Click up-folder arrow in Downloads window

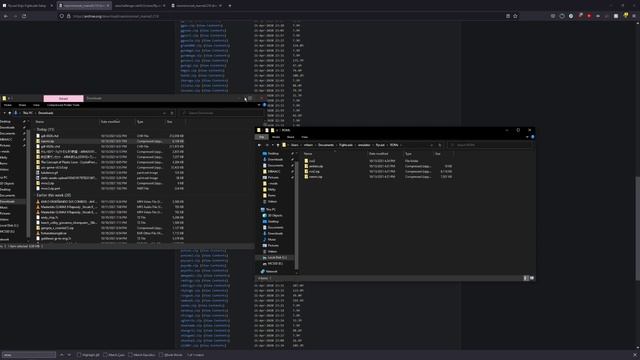pyautogui.click(x=10, y=113)
